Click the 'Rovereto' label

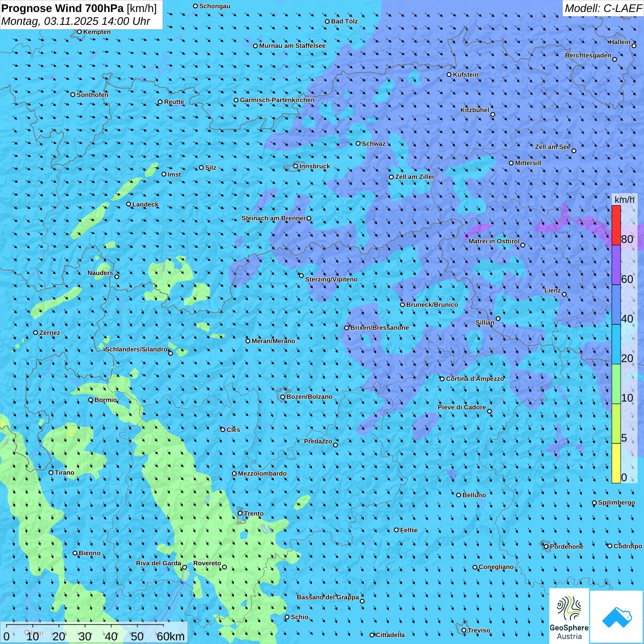207,563
